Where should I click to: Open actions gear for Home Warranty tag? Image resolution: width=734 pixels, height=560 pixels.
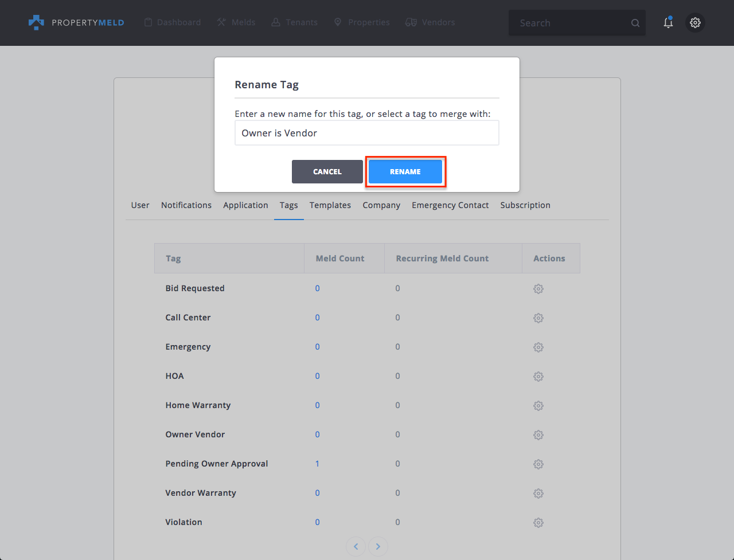click(x=538, y=406)
